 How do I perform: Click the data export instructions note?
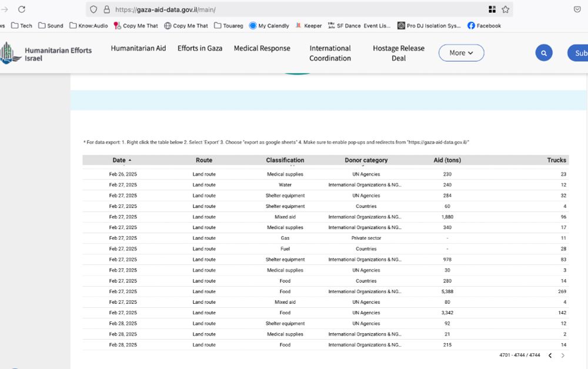(x=276, y=142)
